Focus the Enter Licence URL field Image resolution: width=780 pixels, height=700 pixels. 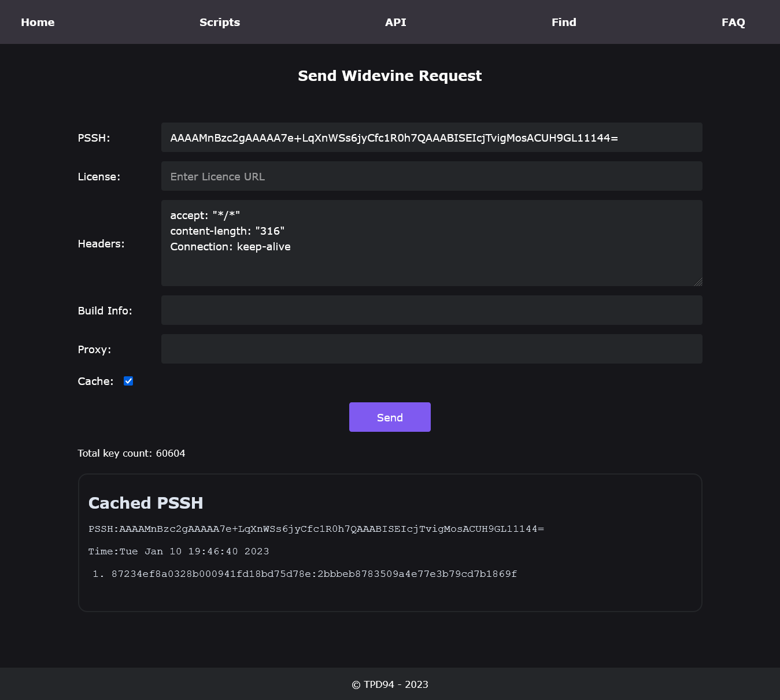(431, 176)
